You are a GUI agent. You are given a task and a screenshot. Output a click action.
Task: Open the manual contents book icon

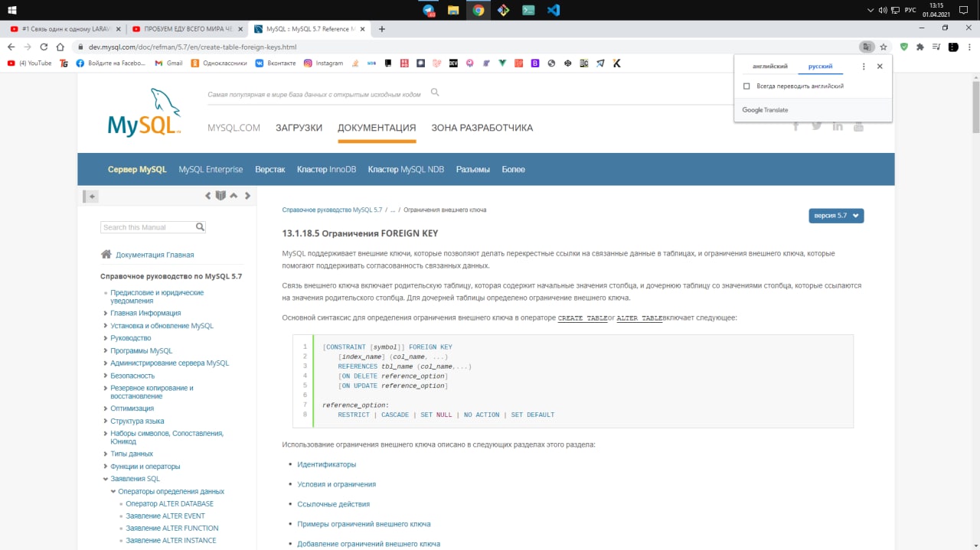pos(220,196)
